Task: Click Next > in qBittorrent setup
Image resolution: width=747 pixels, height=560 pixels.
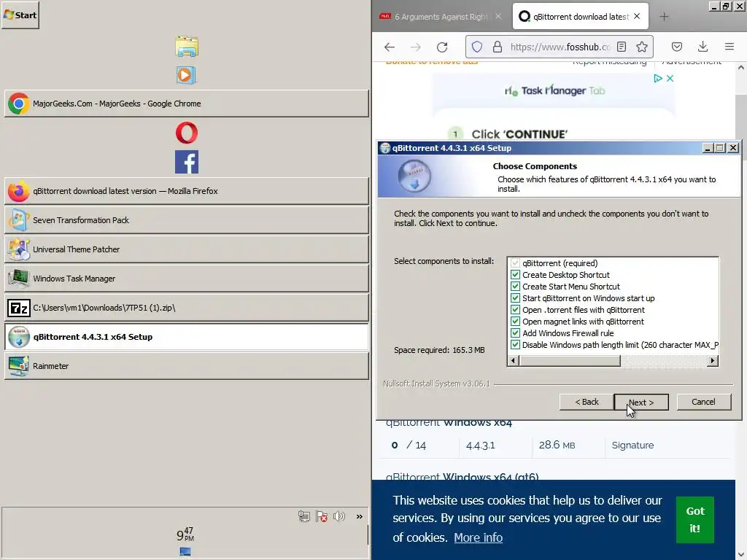Action: (641, 402)
